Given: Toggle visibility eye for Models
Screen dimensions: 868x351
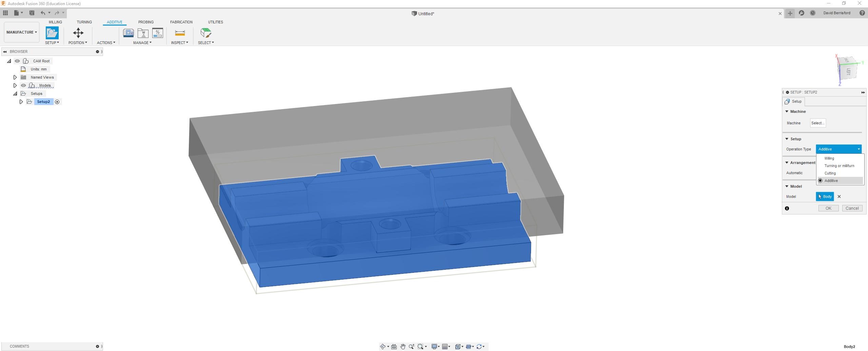Looking at the screenshot, I should (23, 85).
